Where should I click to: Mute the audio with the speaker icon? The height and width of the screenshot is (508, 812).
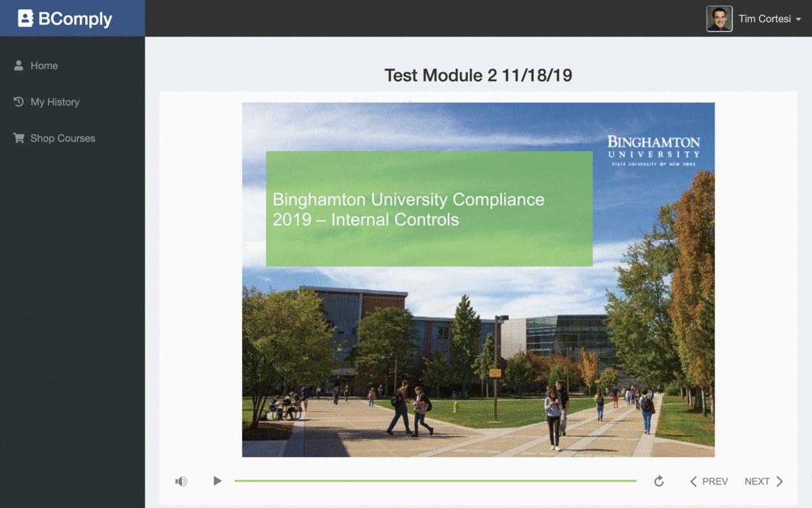coord(181,481)
